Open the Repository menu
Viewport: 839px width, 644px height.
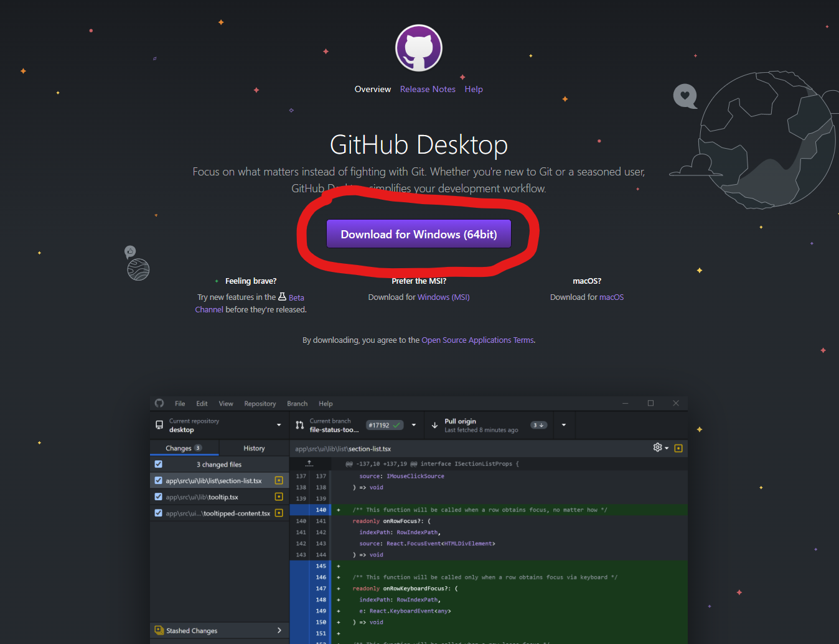(260, 404)
